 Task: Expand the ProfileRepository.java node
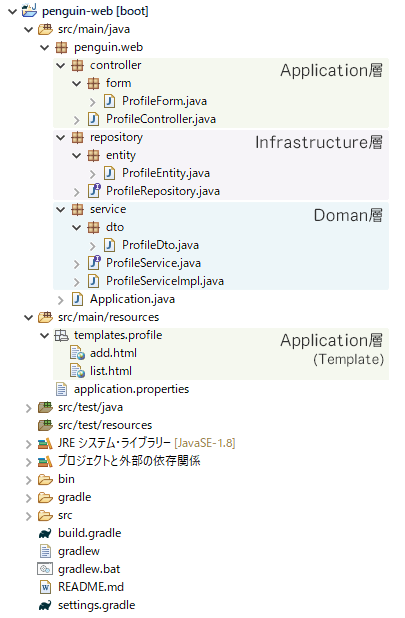click(76, 192)
